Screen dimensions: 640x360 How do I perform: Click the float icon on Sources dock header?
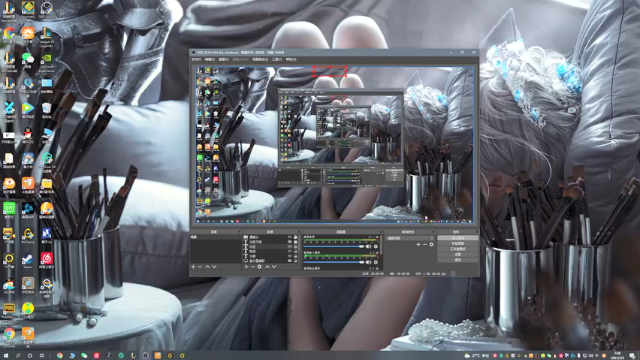(x=299, y=232)
